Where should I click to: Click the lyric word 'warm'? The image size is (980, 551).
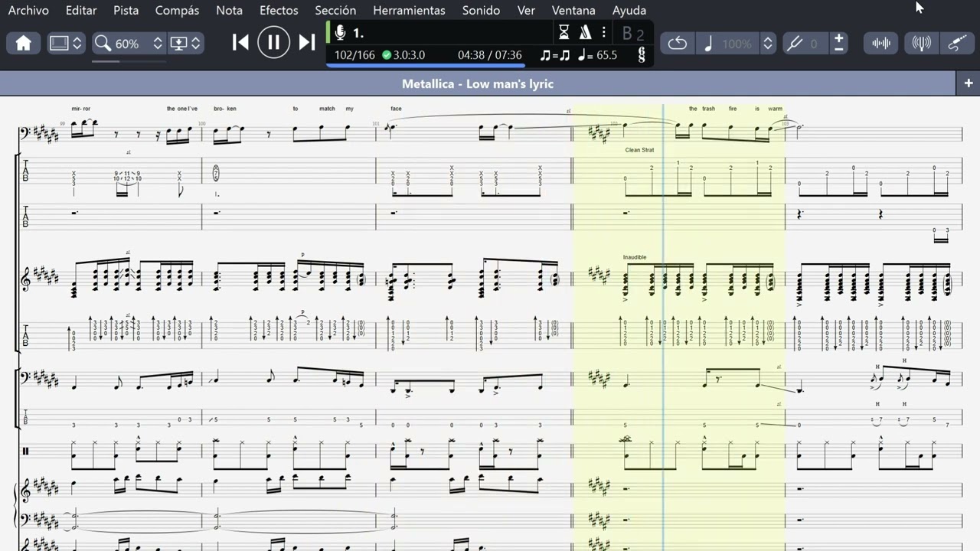coord(775,109)
